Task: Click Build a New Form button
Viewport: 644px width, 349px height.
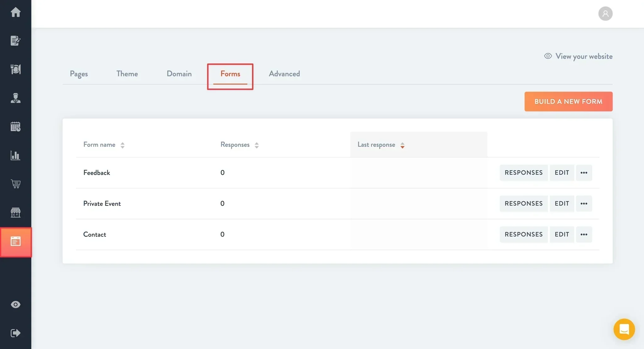Action: click(568, 101)
